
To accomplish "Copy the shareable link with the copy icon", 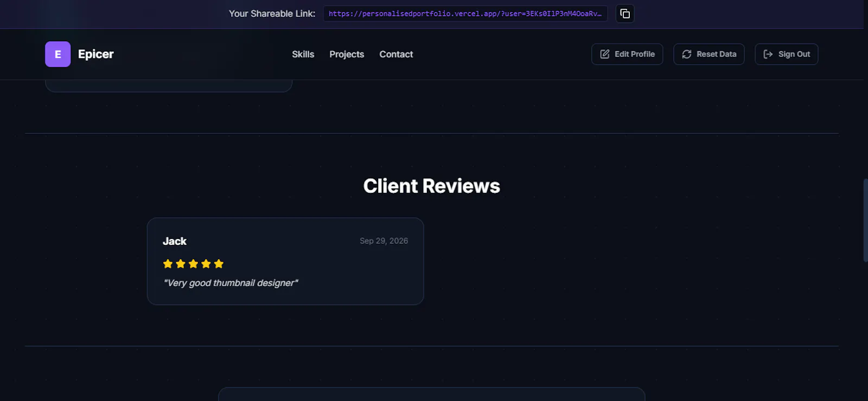I will (625, 14).
